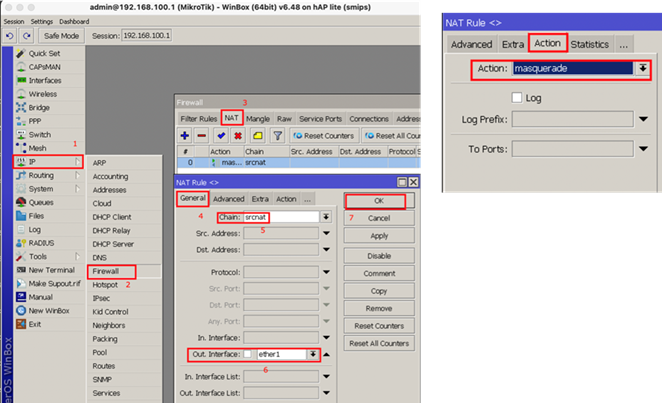The width and height of the screenshot is (662, 403).
Task: Expand the In. Interface field
Action: [326, 338]
